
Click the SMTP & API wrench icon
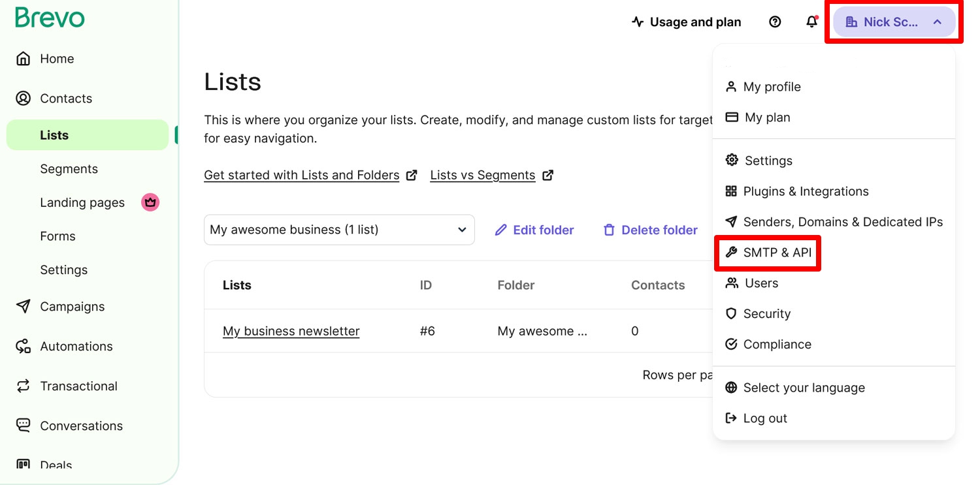click(x=731, y=253)
